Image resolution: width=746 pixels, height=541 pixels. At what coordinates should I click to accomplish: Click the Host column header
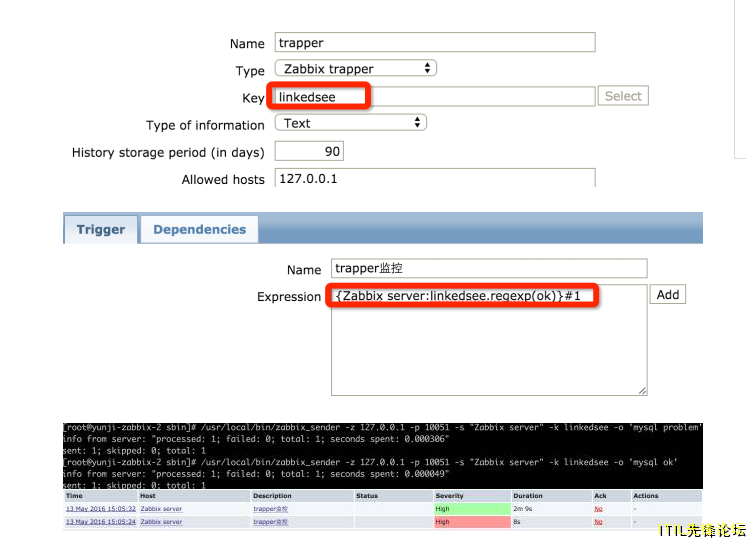point(147,496)
